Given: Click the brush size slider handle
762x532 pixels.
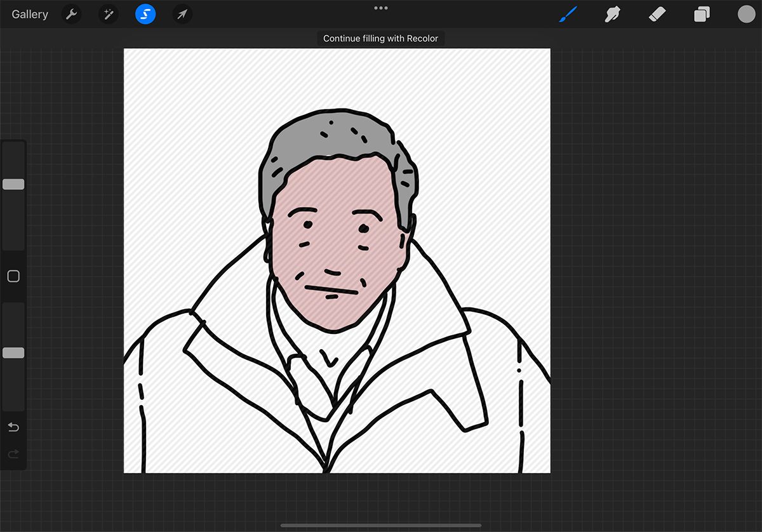Looking at the screenshot, I should click(x=13, y=184).
